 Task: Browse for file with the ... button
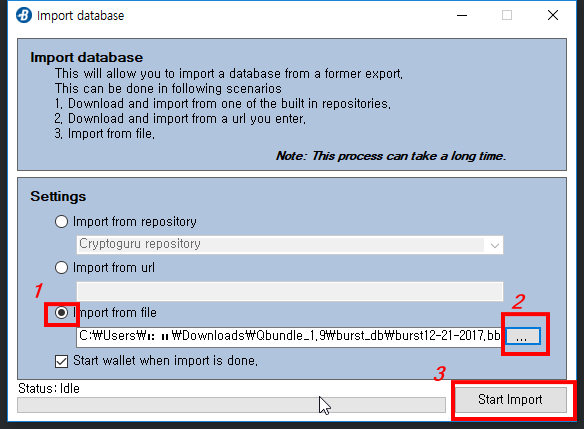(522, 336)
